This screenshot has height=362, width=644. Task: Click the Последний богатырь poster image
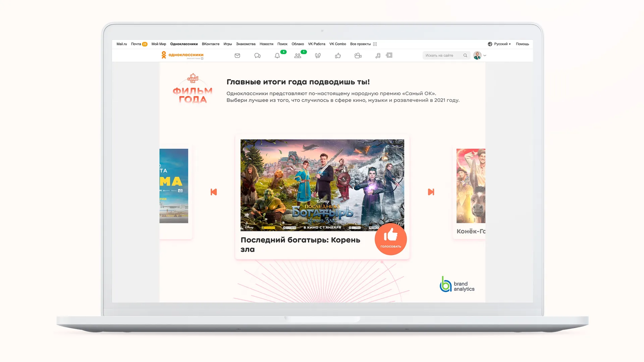pos(322,185)
